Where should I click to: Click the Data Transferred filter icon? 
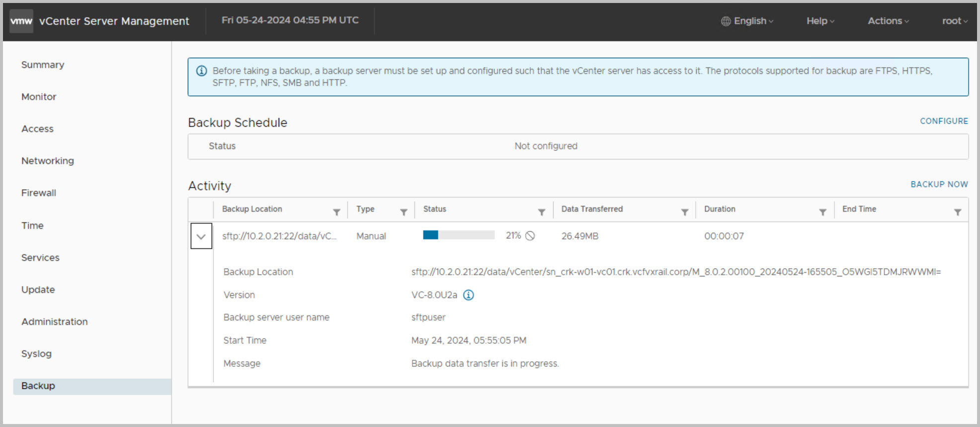point(684,212)
